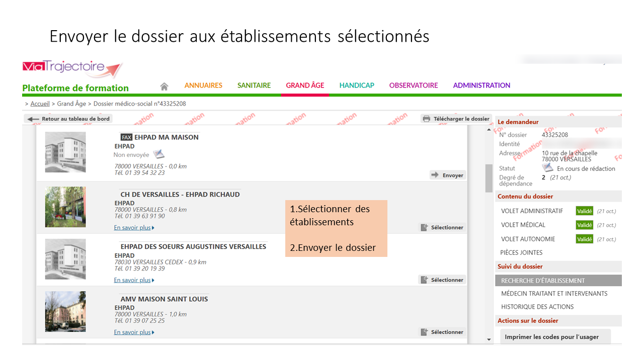Select EHPAD DES SOEURS AUGUSTINES VERSAILLES
The image size is (644, 362).
click(x=442, y=280)
